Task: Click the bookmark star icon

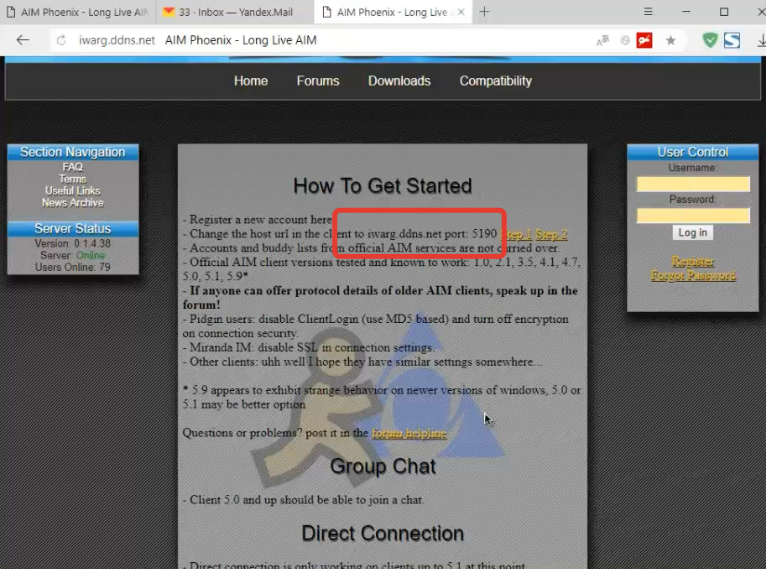Action: coord(671,41)
